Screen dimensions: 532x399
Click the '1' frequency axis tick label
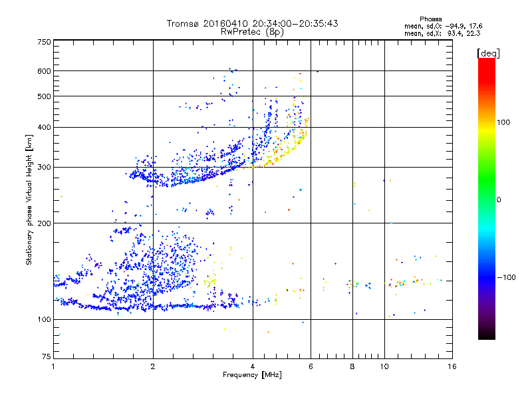tap(53, 366)
